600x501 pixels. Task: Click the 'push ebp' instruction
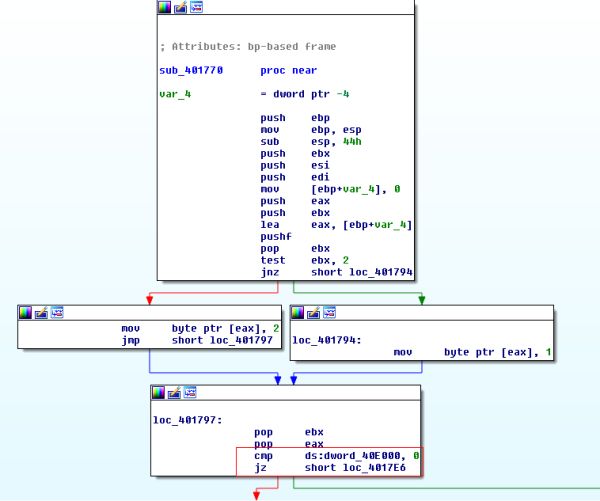coord(295,118)
